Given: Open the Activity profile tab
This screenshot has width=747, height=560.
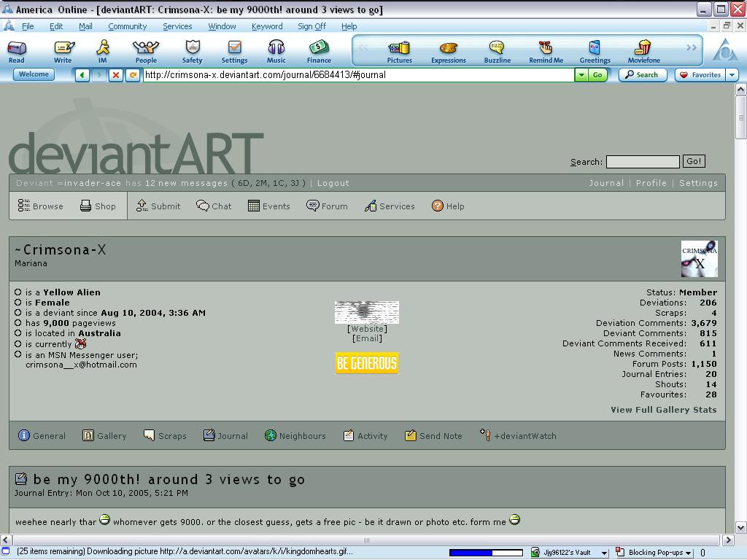Looking at the screenshot, I should 365,435.
